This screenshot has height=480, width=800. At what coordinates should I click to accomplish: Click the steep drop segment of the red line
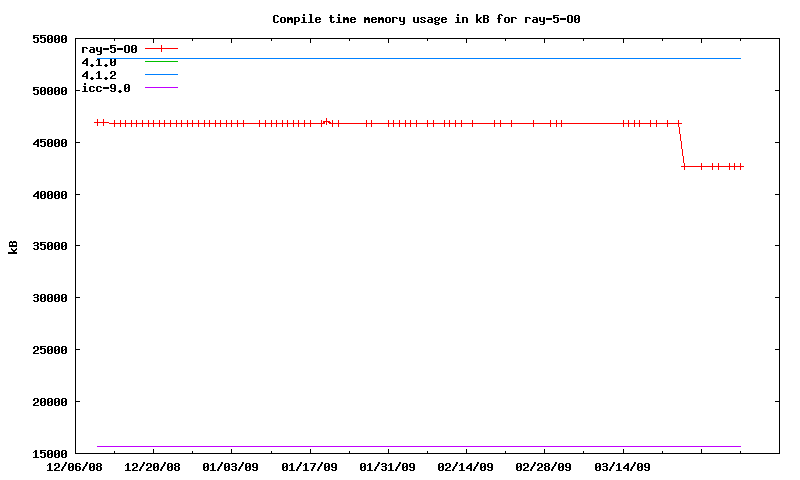coord(682,145)
